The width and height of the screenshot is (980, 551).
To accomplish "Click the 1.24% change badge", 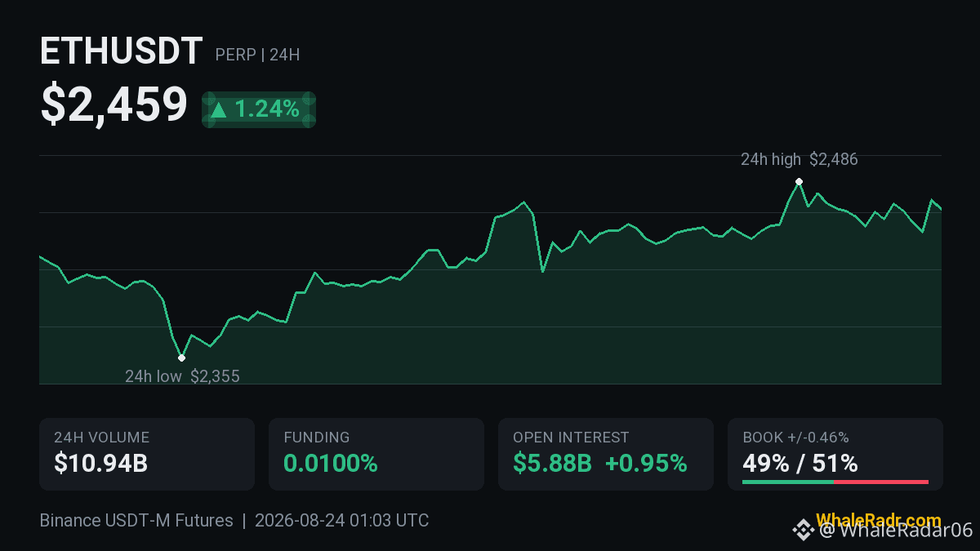I will [x=259, y=109].
